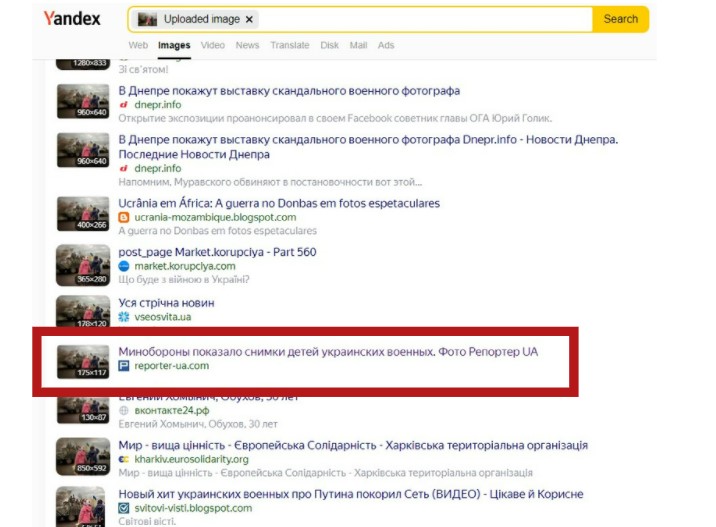This screenshot has width=716, height=527.
Task: Go to the News tab
Action: (x=247, y=45)
